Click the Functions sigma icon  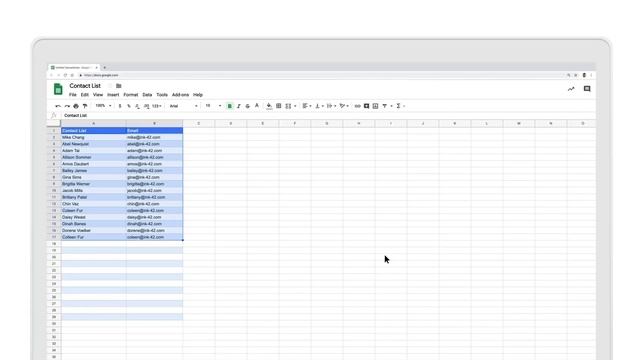point(398,106)
